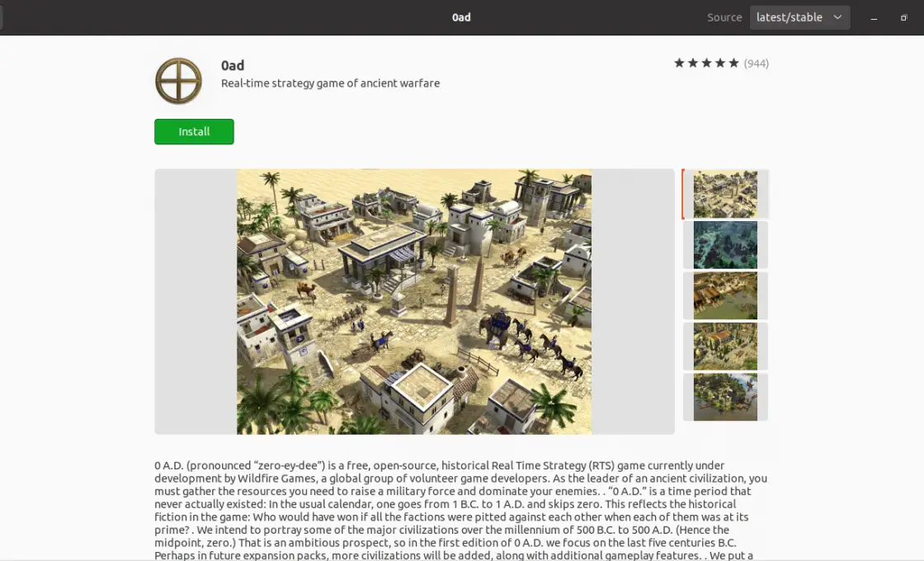This screenshot has width=924, height=561.
Task: Click the green Install button
Action: 194,131
